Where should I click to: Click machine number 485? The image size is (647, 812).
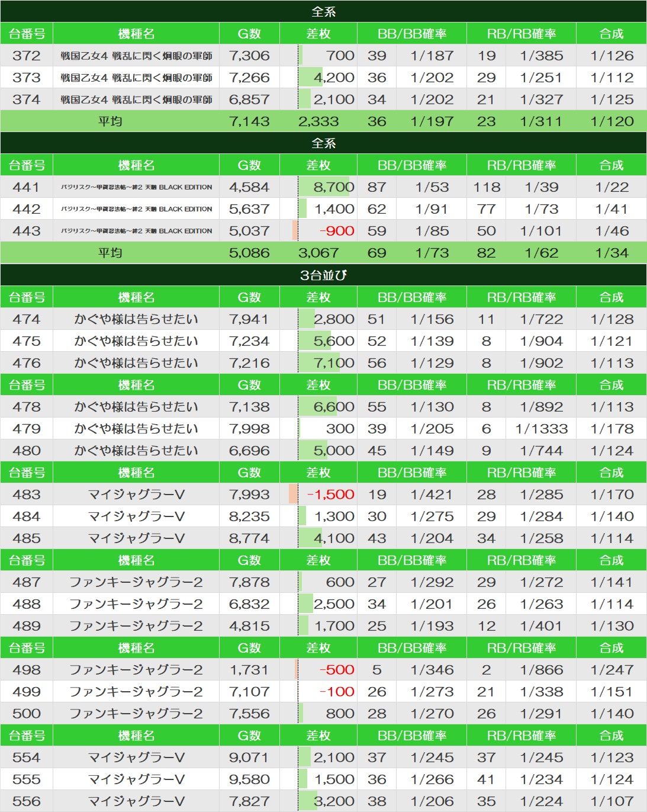tap(27, 538)
